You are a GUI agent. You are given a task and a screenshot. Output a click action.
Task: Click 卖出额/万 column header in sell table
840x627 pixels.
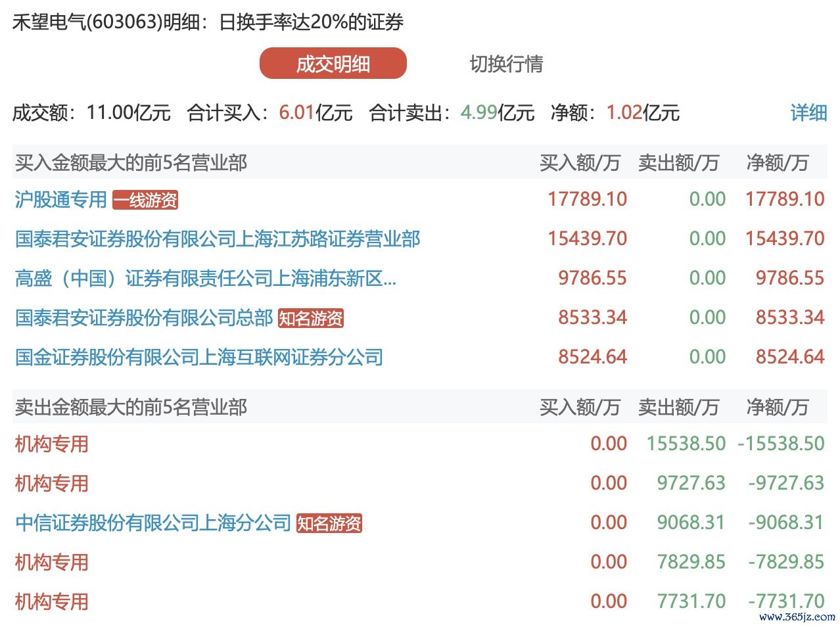678,407
